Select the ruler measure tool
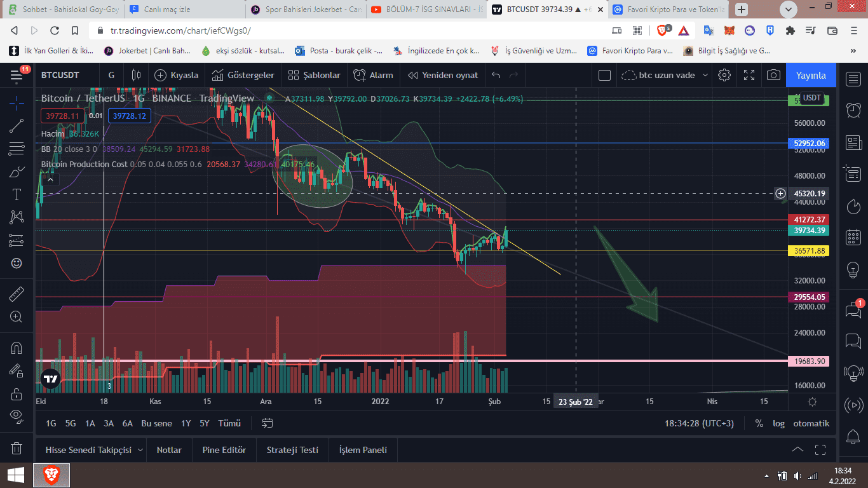 point(17,294)
